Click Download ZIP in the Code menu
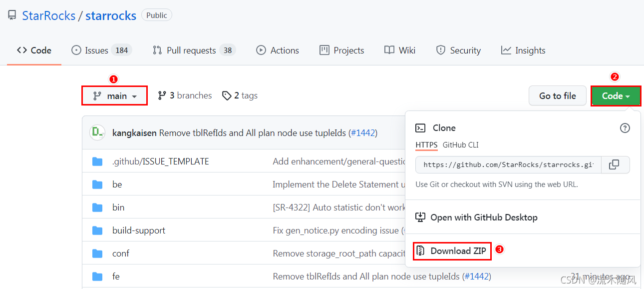 [452, 250]
